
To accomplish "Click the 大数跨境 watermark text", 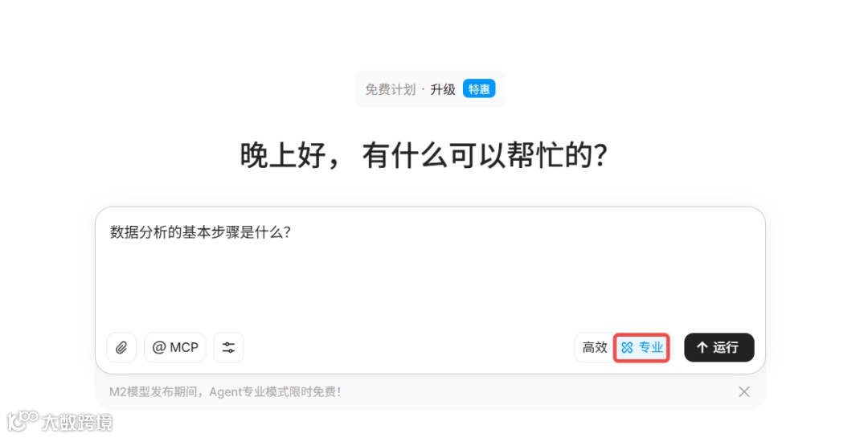I will pos(77,423).
